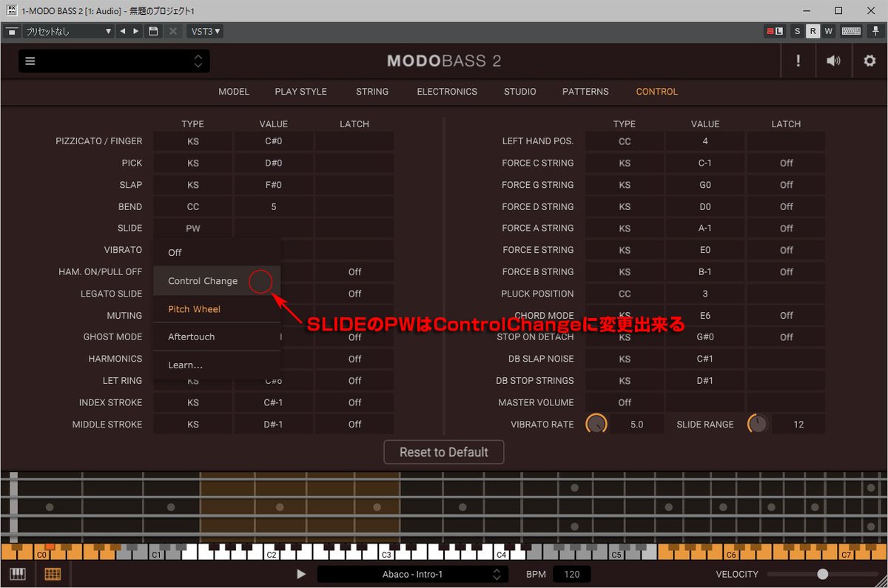The image size is (888, 588).
Task: Toggle the INDEX STROKE latch
Action: (x=354, y=402)
